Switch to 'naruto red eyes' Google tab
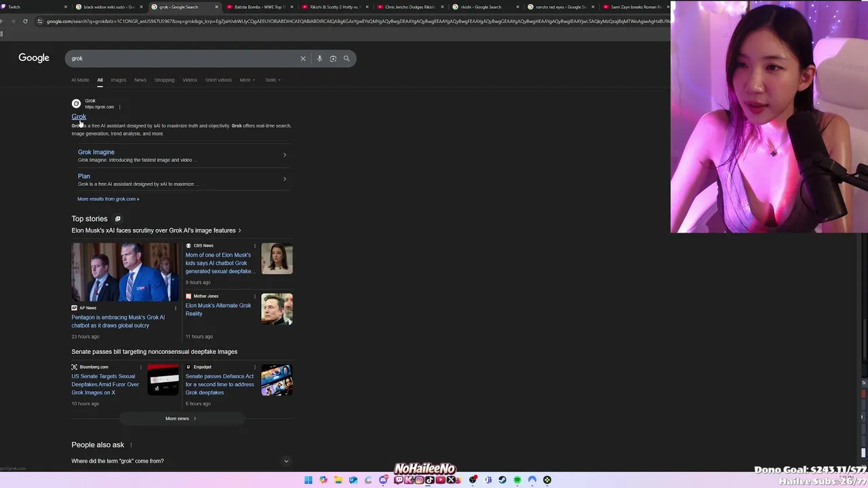The width and height of the screenshot is (868, 488). point(560,7)
